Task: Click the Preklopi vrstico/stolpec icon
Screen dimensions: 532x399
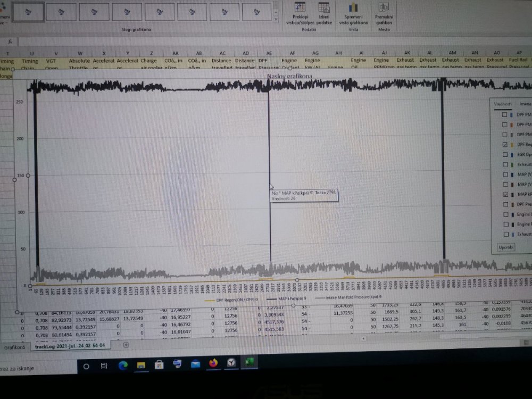Action: click(x=300, y=8)
